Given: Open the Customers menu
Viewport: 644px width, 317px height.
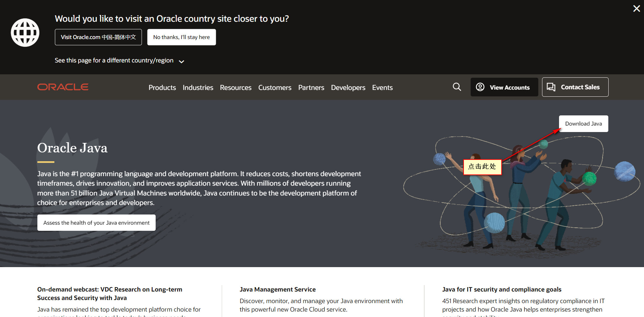Looking at the screenshot, I should point(275,88).
